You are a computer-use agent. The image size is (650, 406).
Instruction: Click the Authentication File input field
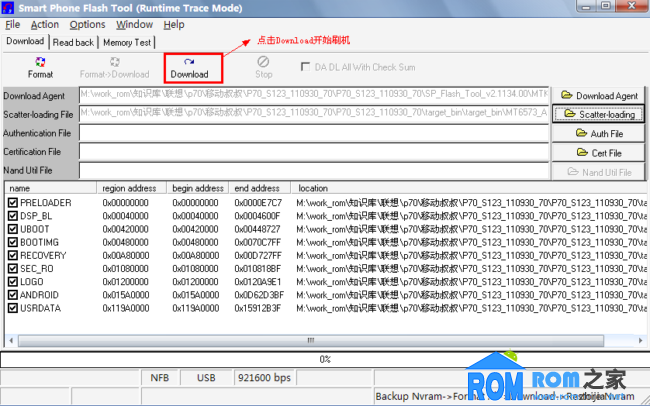(x=314, y=133)
